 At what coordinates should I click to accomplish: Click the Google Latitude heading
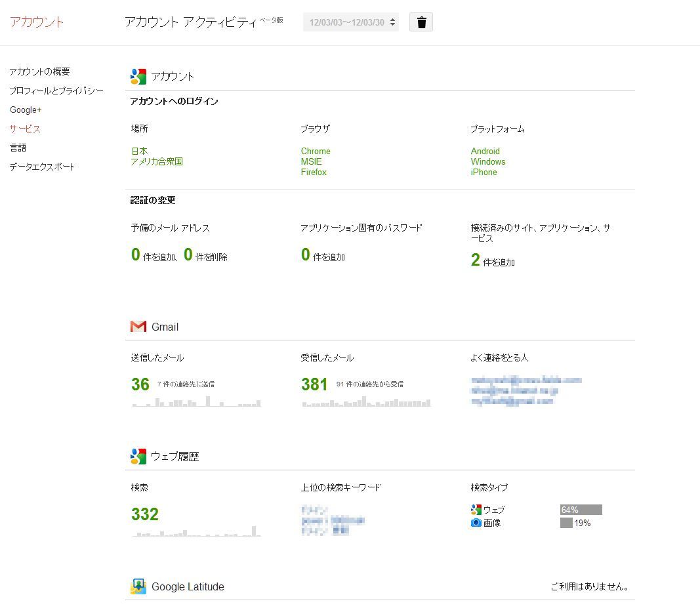pyautogui.click(x=188, y=586)
